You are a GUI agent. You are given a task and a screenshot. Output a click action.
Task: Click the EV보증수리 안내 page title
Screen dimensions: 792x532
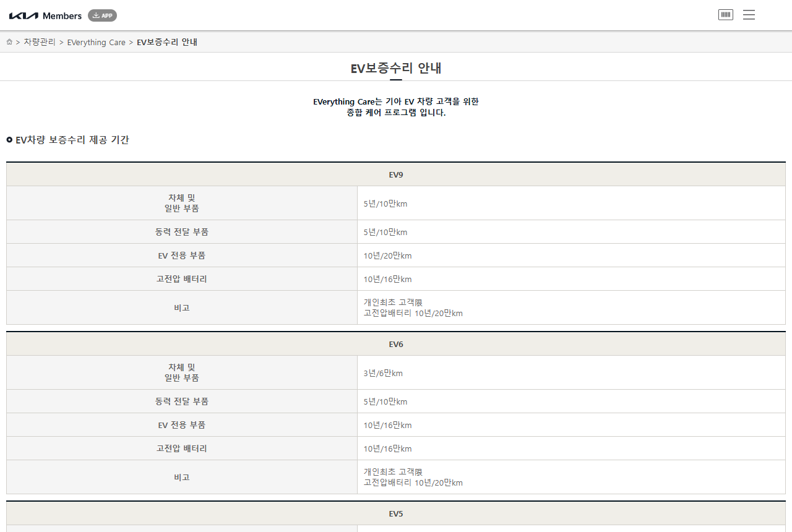396,68
